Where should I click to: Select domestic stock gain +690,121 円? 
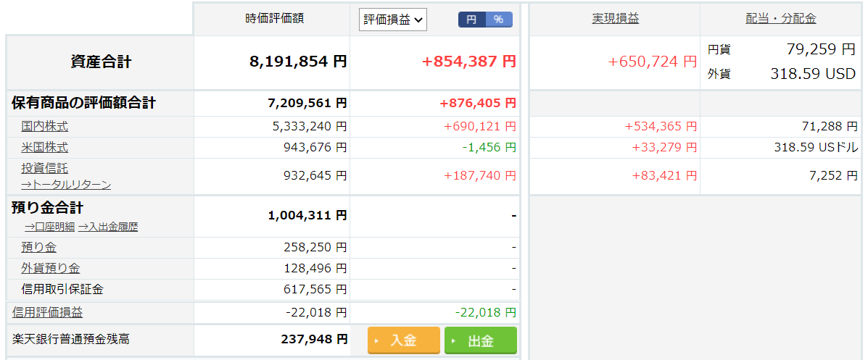480,127
